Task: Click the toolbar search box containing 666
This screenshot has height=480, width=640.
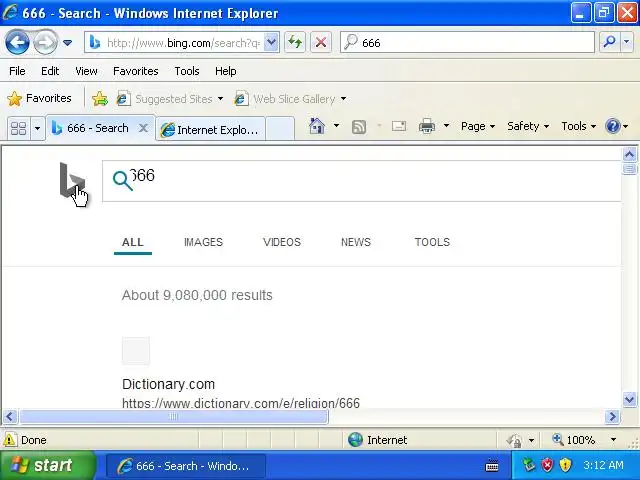Action: pos(467,42)
